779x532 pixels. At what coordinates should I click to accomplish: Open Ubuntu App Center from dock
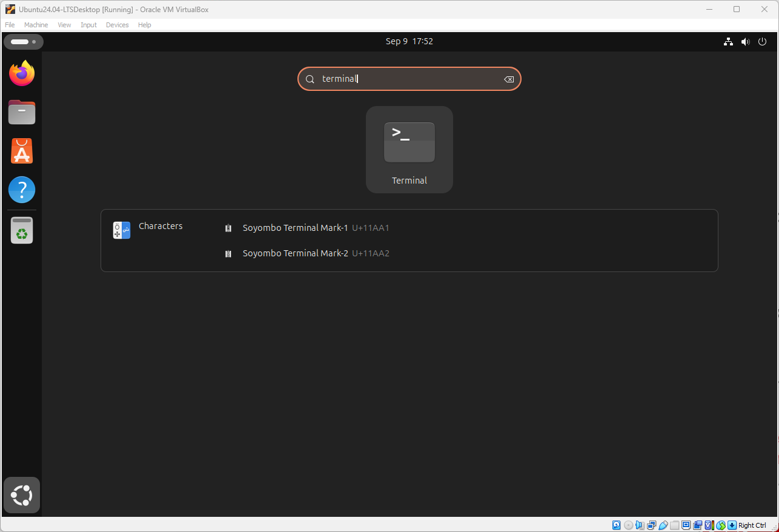click(22, 151)
